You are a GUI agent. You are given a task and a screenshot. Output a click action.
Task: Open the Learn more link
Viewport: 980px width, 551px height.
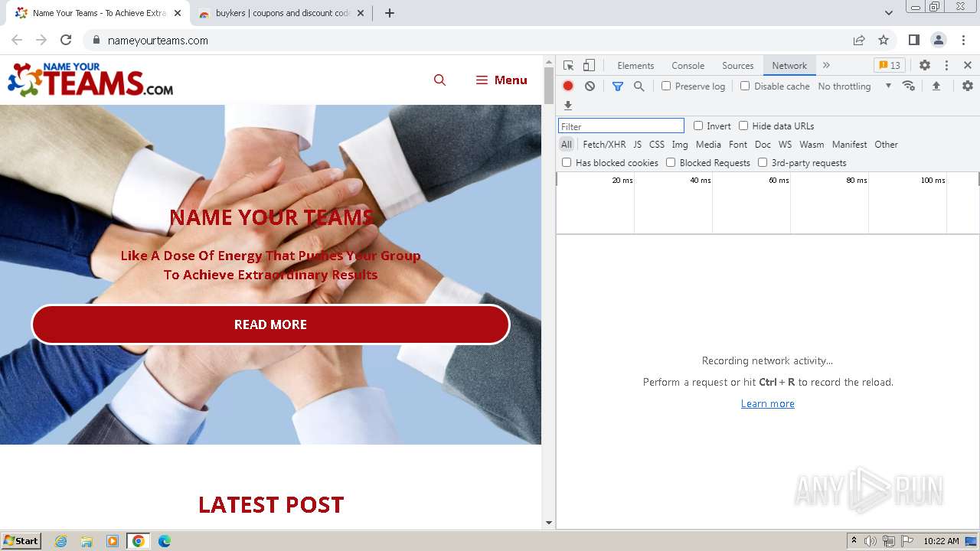coord(767,403)
